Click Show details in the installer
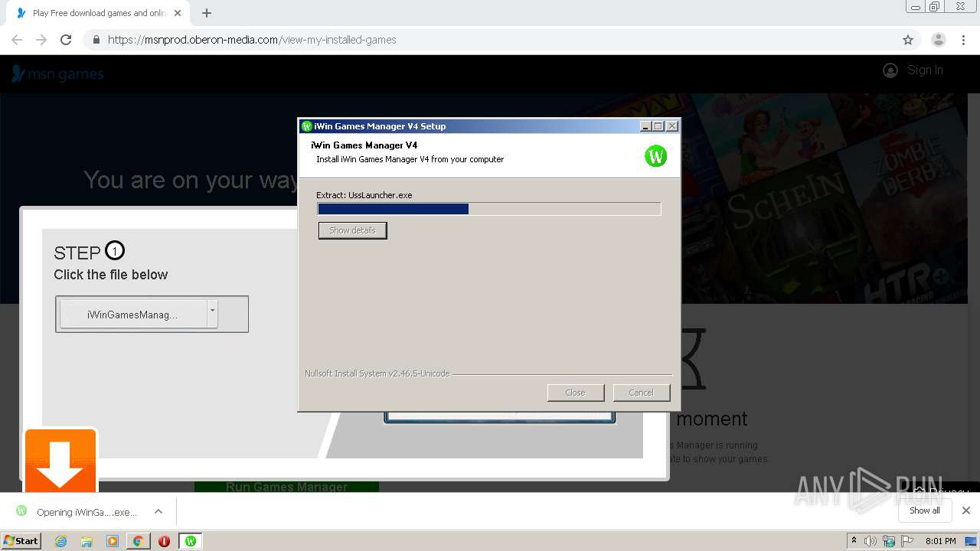 [353, 230]
